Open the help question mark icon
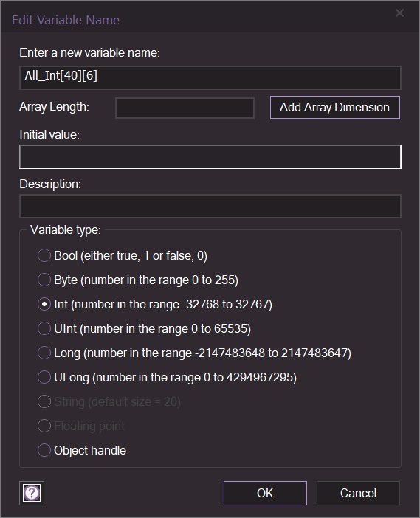 point(32,493)
